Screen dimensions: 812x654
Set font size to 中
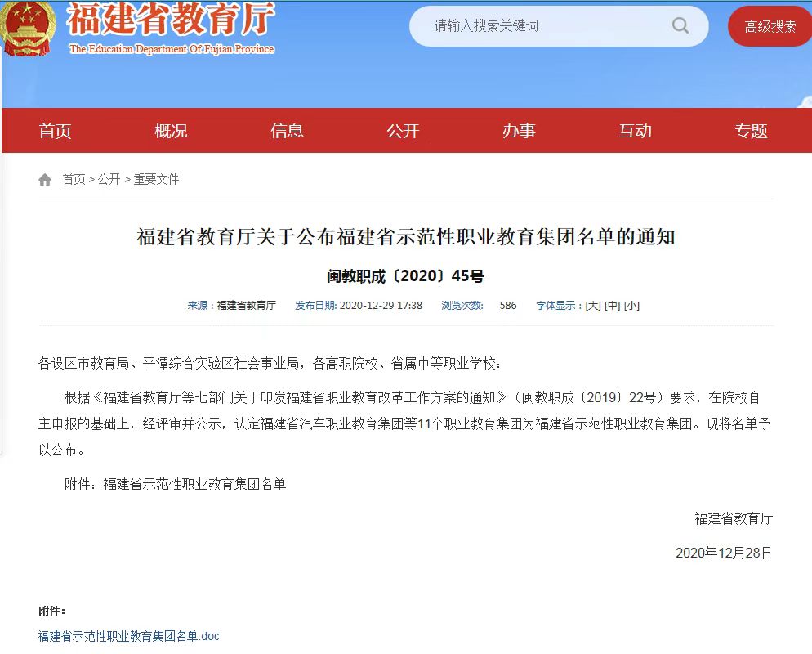612,306
